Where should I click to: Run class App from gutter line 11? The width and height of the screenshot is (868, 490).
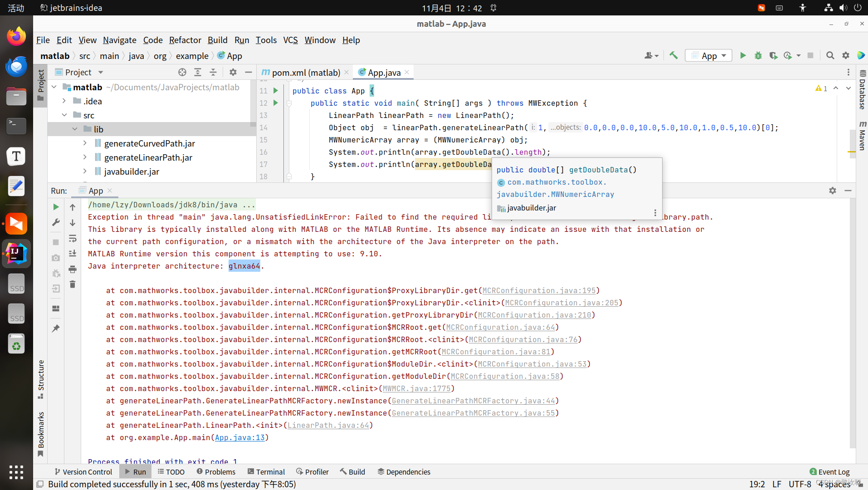pos(275,91)
